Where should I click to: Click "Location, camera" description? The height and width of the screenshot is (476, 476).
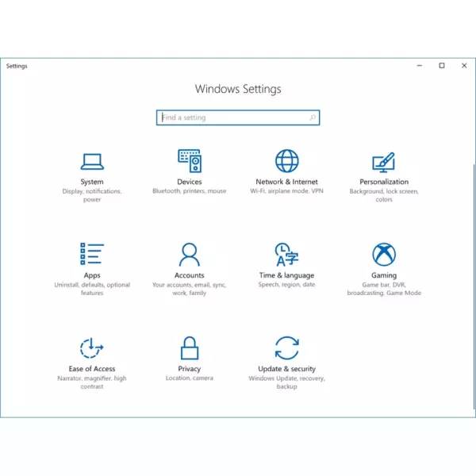click(189, 378)
